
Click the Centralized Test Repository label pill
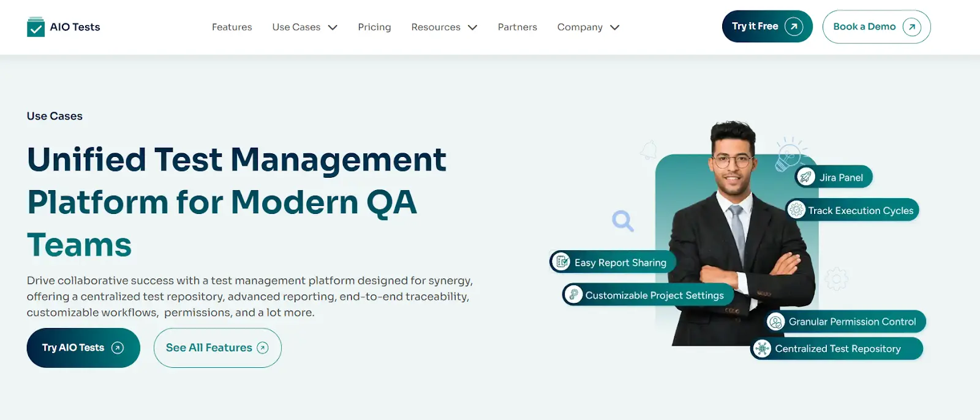pos(837,348)
